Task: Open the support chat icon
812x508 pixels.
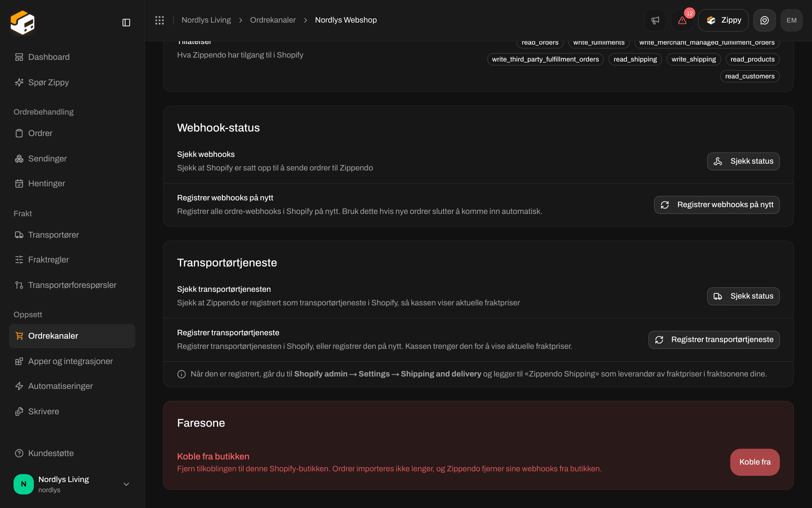Action: [764, 20]
